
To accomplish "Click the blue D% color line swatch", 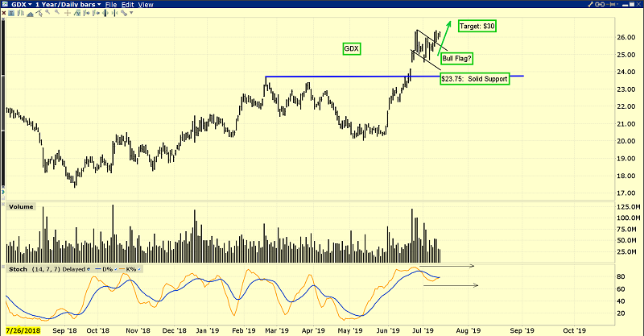I will (97, 269).
